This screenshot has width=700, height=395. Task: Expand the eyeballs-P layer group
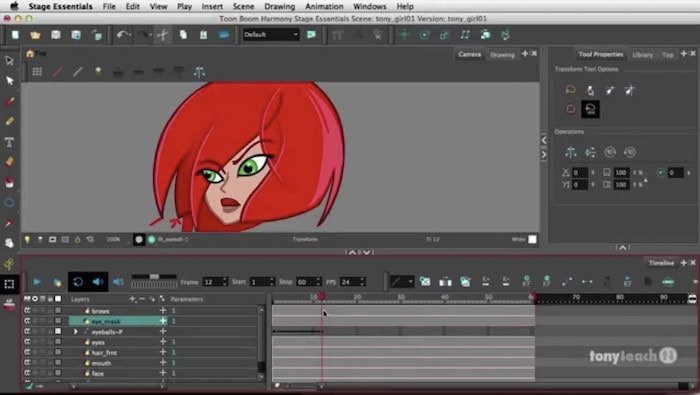tap(75, 331)
